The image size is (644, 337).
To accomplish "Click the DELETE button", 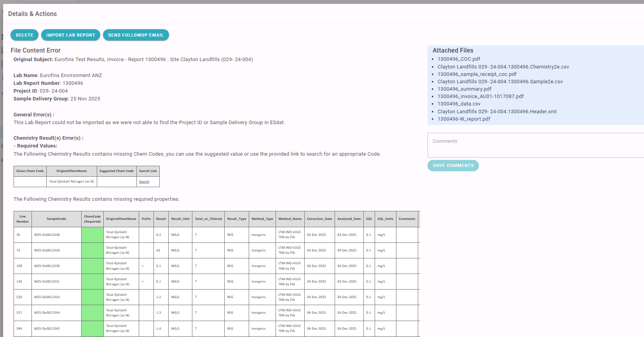I will click(x=24, y=35).
